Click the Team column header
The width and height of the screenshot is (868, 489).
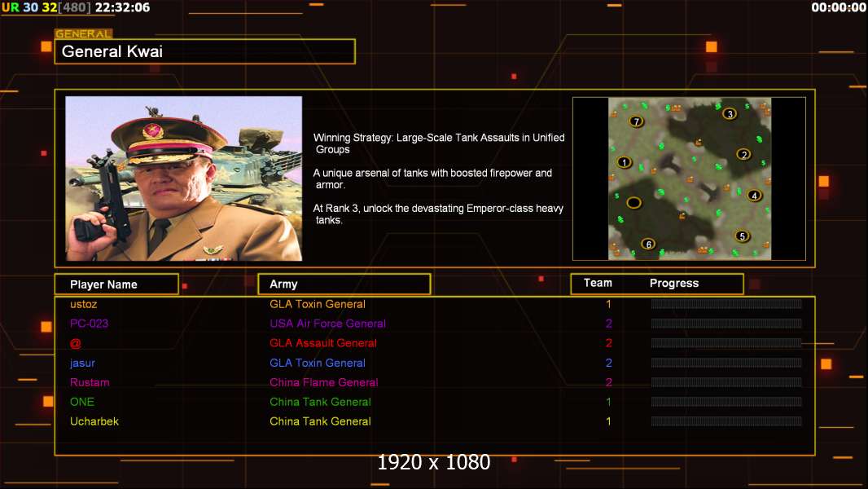click(598, 283)
